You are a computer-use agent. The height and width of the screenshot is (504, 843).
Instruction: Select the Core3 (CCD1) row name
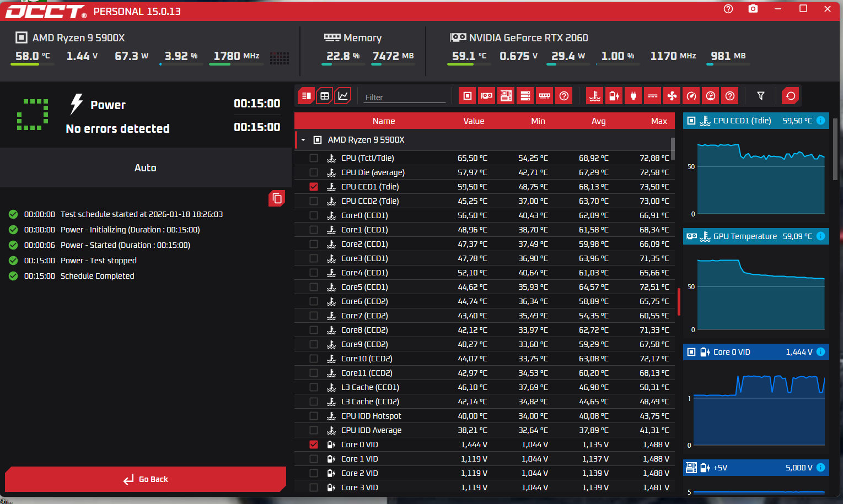pyautogui.click(x=364, y=258)
